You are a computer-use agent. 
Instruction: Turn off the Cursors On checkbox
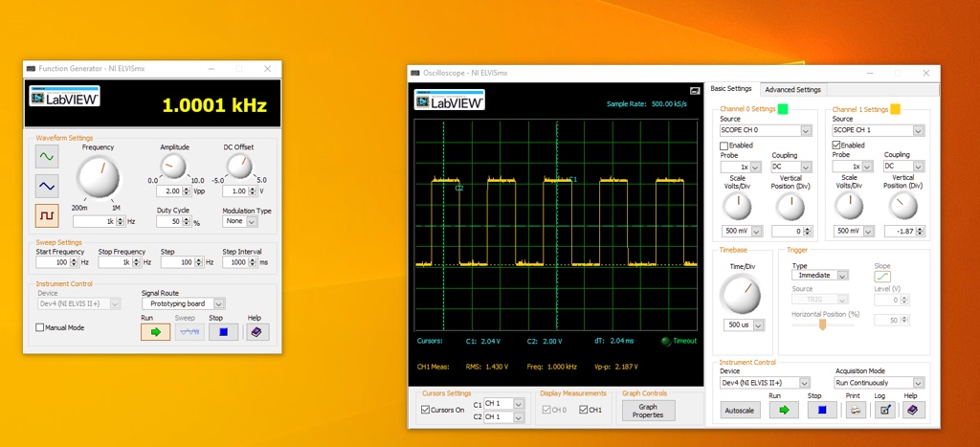coord(426,410)
